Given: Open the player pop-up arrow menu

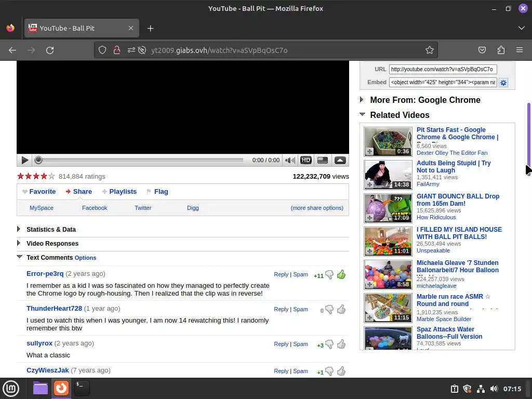Looking at the screenshot, I should coord(340,160).
